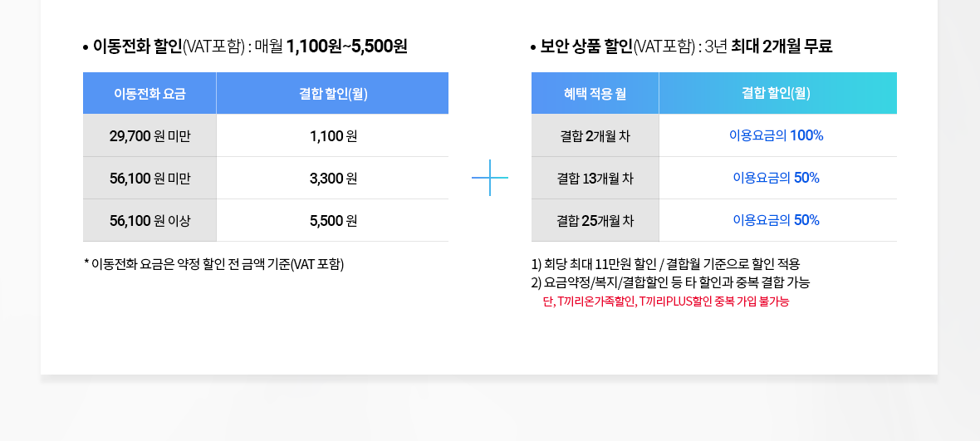
Task: Click the 5,500 원 discount cell
Action: [x=333, y=221]
